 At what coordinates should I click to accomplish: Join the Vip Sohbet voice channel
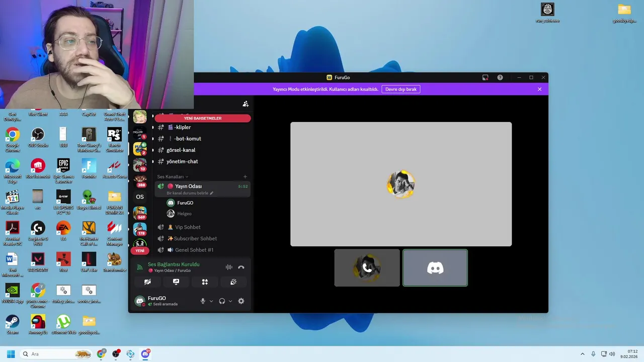click(x=202, y=227)
